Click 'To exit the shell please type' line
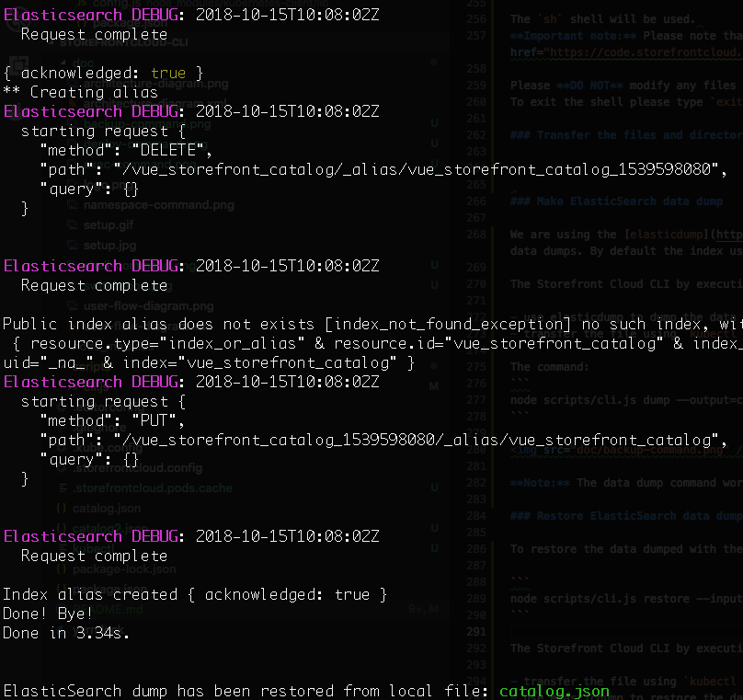743x700 pixels. [x=626, y=102]
